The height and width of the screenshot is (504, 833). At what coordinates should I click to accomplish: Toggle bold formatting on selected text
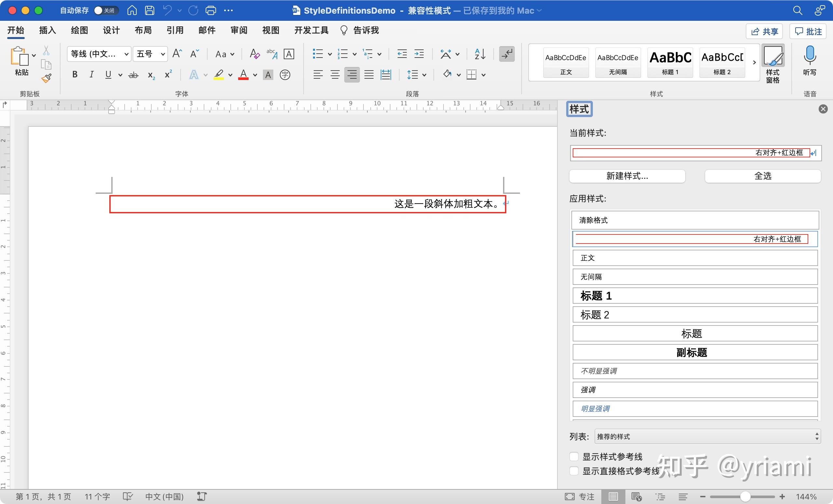click(x=75, y=74)
